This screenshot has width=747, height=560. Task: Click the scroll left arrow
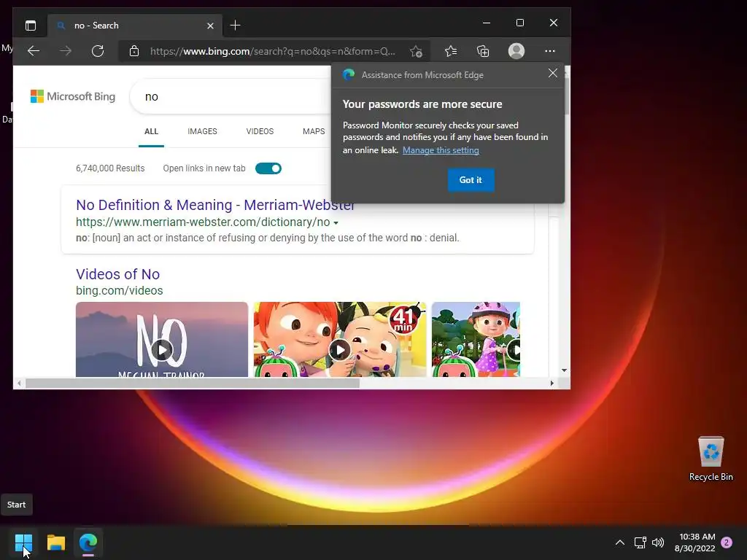coord(19,384)
